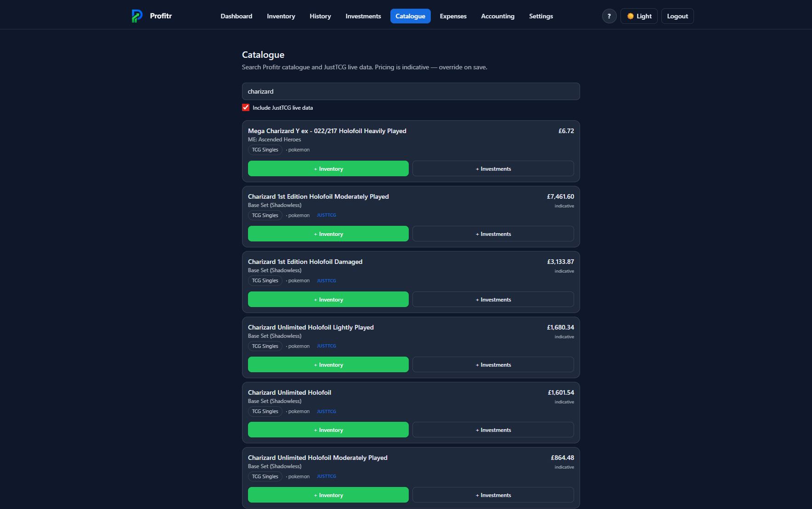Click the Catalogue page heading
The width and height of the screenshot is (812, 509).
[263, 55]
